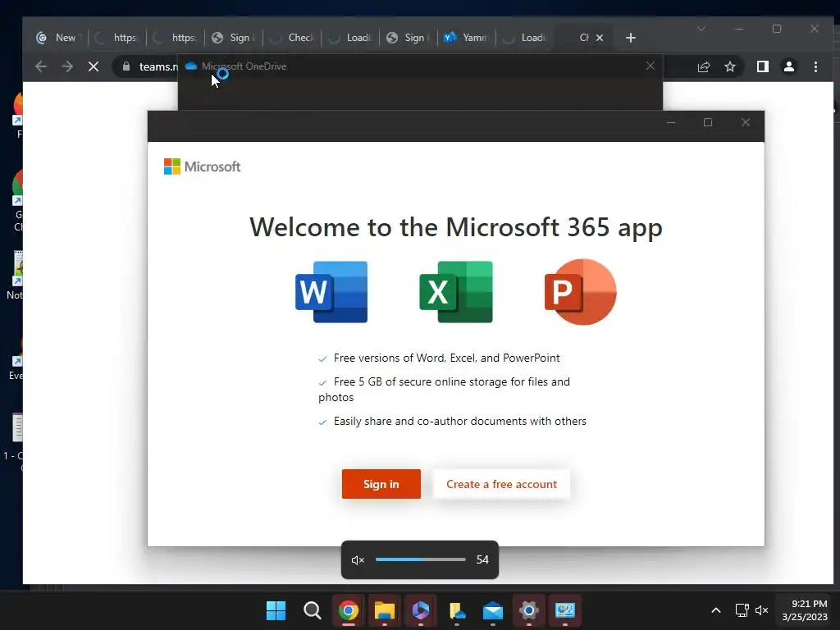Click Chrome in the taskbar
The image size is (840, 630).
click(x=348, y=610)
